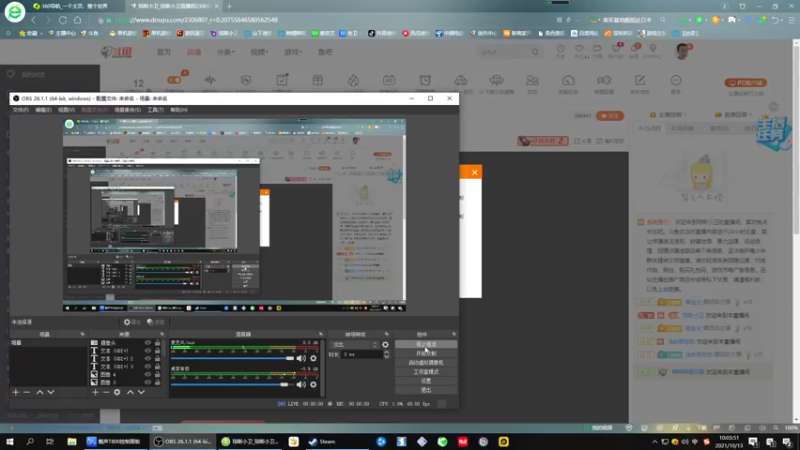Select the 文本 (GDI+) source row
This screenshot has height=450, width=800.
[127, 351]
